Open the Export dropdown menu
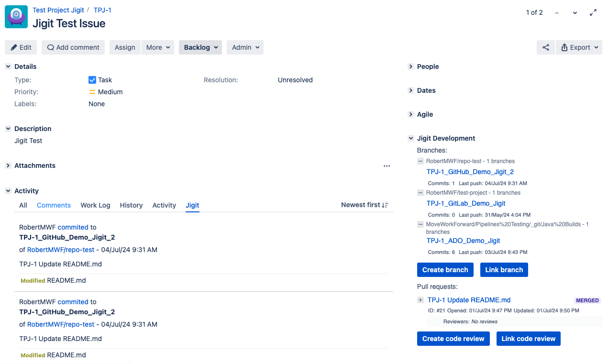The width and height of the screenshot is (608, 364). [x=579, y=47]
